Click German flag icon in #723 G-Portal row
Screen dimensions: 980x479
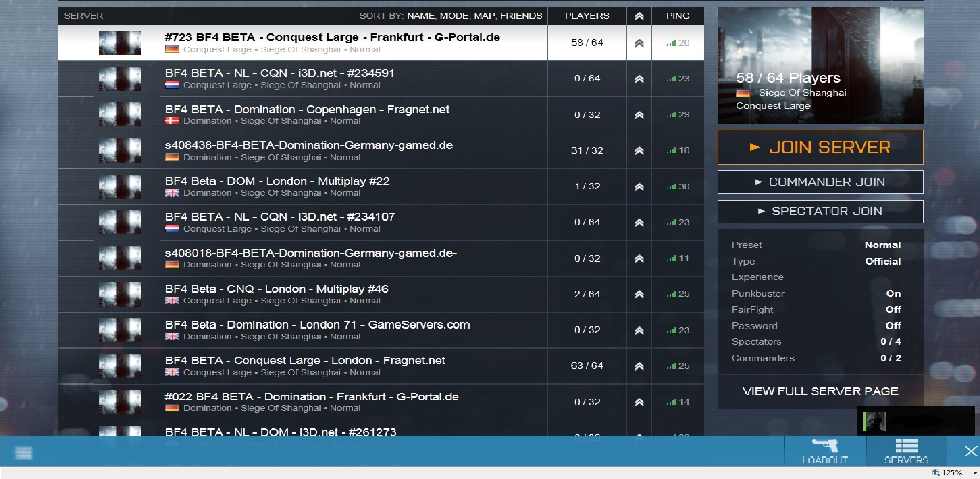coord(172,49)
